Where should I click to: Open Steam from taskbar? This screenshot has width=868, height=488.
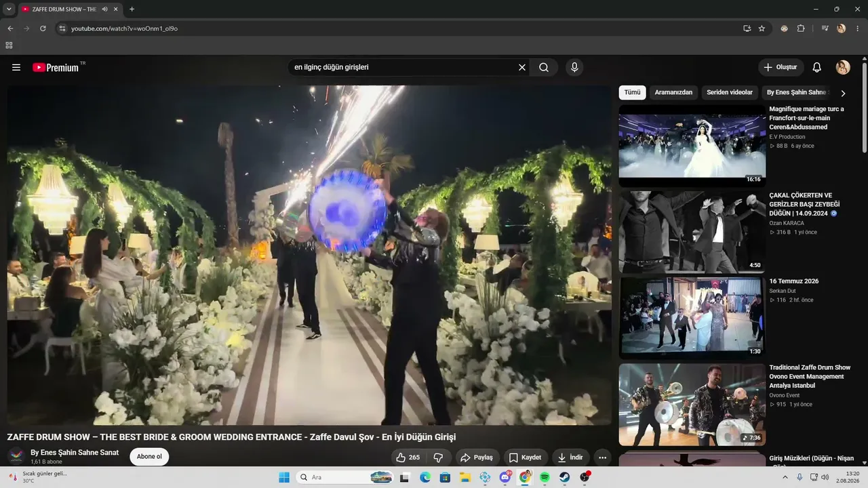(565, 477)
